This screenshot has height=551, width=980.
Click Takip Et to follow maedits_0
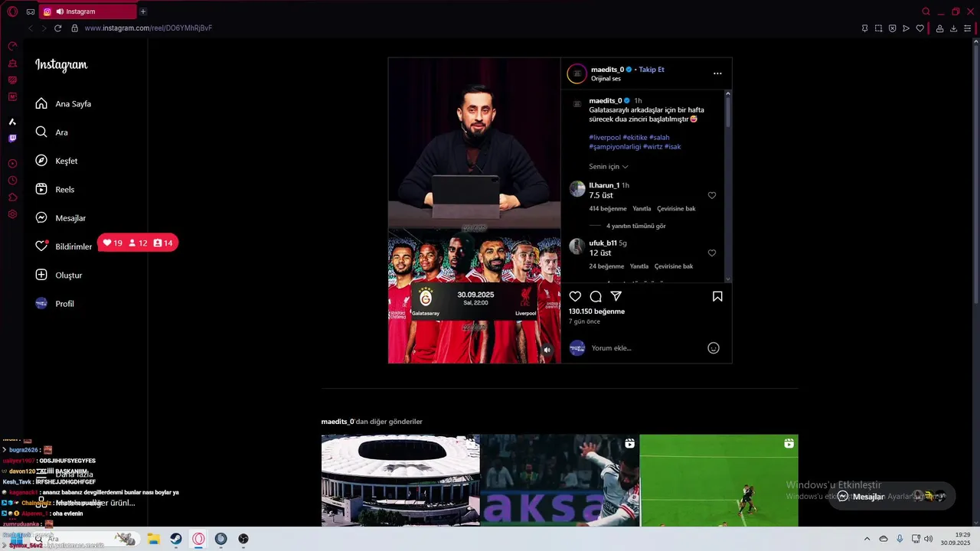[652, 70]
